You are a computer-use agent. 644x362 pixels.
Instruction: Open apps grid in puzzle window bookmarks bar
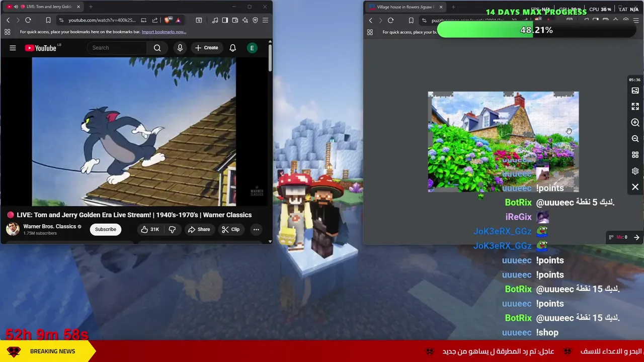coord(370,32)
